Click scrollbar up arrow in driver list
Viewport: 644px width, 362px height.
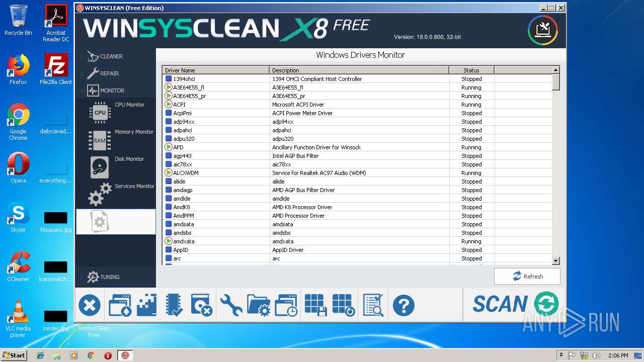pos(556,70)
